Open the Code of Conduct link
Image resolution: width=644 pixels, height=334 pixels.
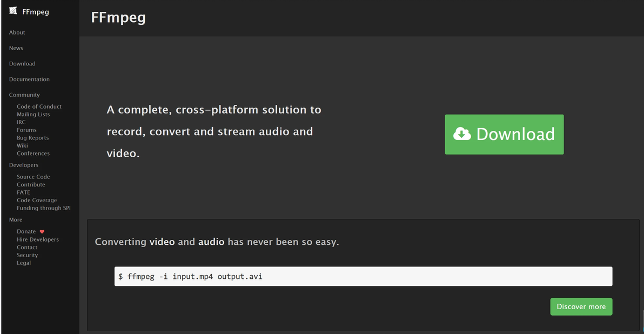click(39, 106)
